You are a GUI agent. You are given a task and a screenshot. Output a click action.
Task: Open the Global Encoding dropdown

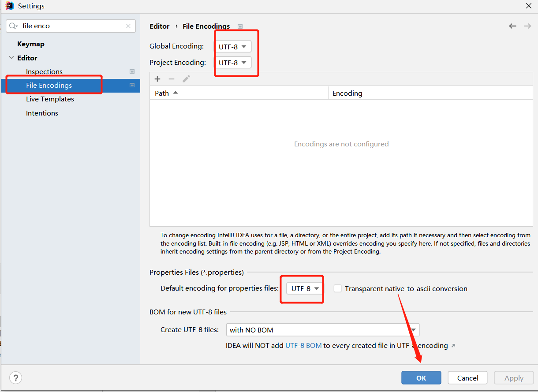point(233,46)
